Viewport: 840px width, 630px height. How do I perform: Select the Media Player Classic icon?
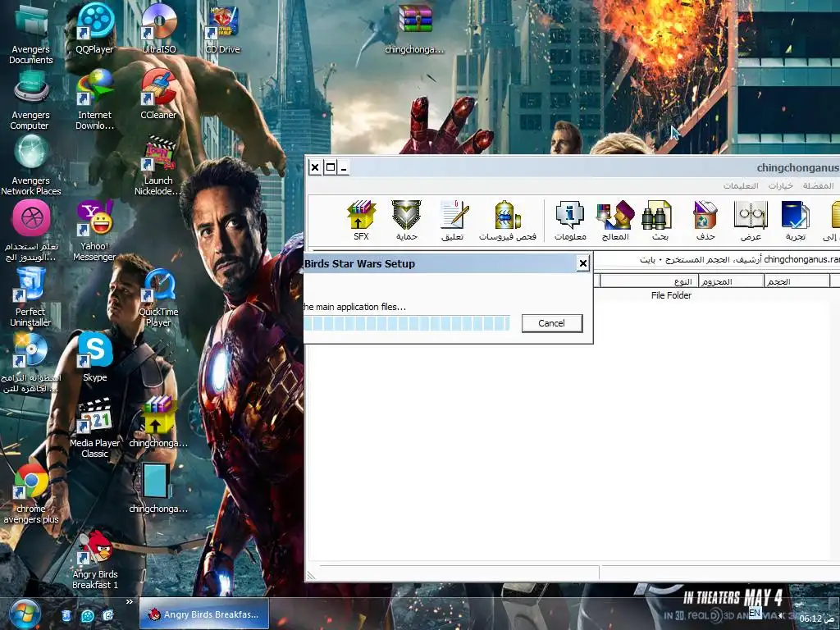95,427
